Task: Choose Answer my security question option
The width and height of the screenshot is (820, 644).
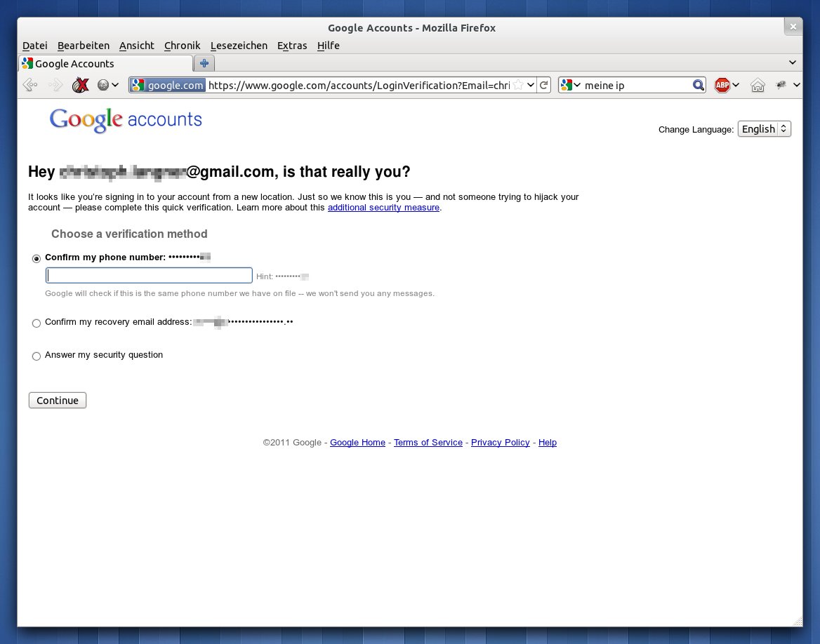Action: (x=37, y=356)
